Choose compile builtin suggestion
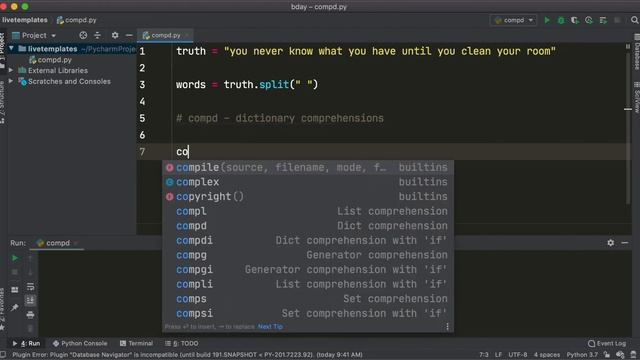Viewport: 640px width, 360px height. 308,167
